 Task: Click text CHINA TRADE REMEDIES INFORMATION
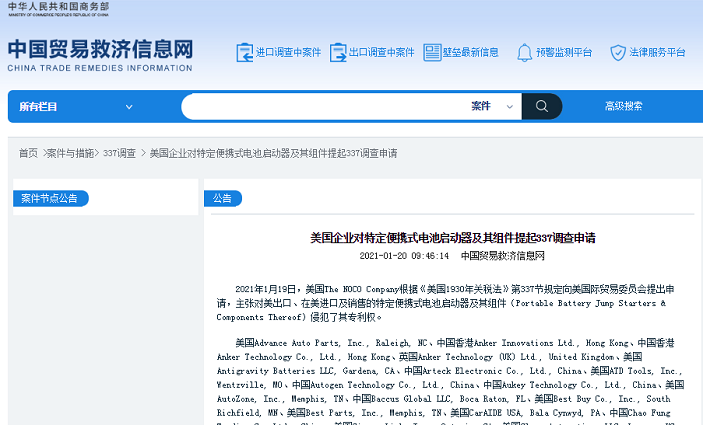(100, 68)
